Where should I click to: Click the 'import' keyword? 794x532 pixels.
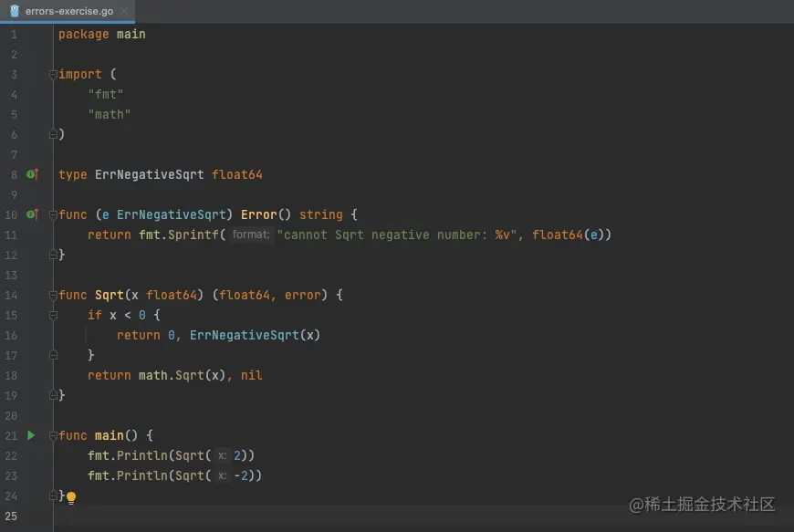coord(80,75)
